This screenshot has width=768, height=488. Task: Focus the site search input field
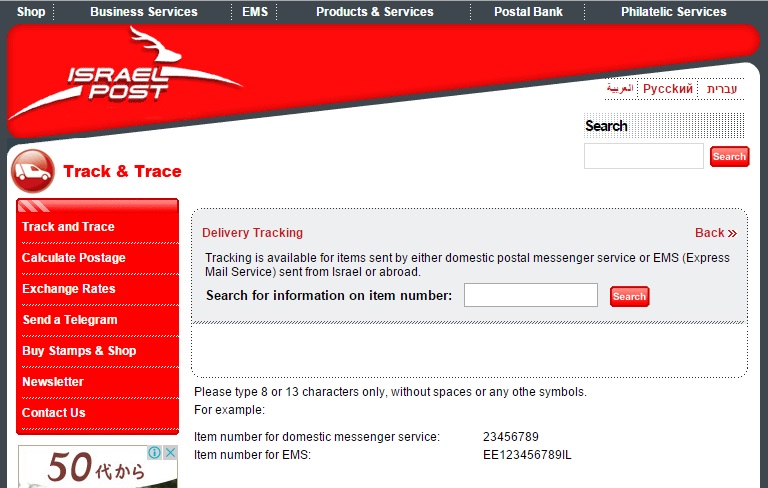(644, 156)
